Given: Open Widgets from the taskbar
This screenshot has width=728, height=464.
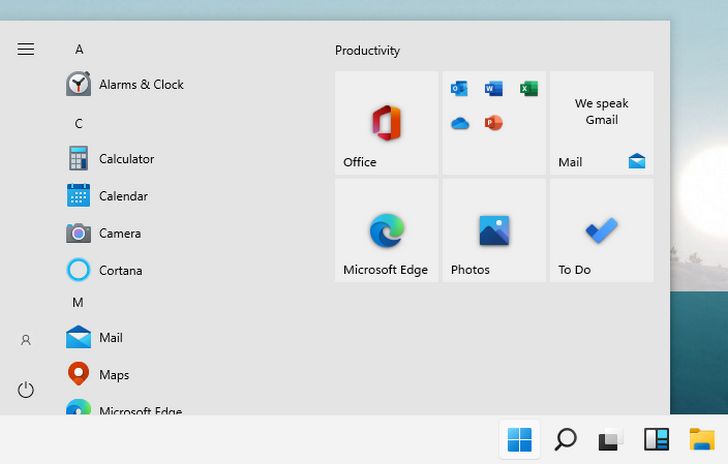Looking at the screenshot, I should (x=656, y=439).
